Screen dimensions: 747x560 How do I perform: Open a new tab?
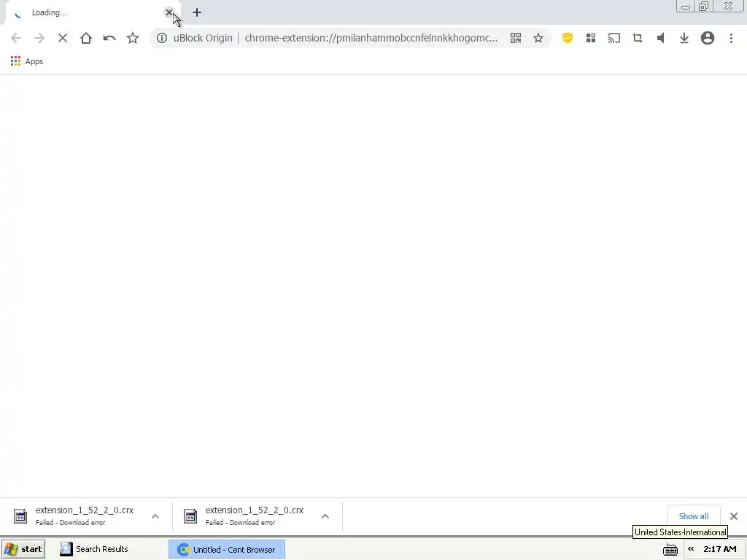pyautogui.click(x=197, y=13)
